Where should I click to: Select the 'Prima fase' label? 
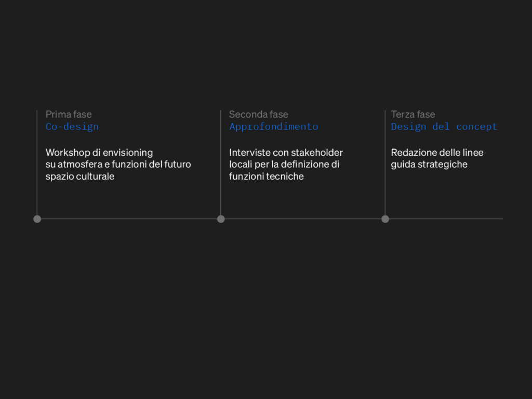[x=69, y=114]
